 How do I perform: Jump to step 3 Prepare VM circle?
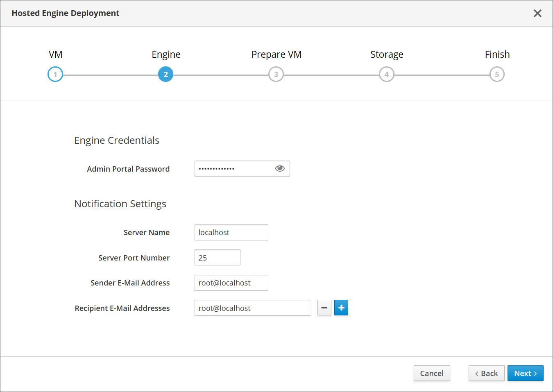click(276, 74)
